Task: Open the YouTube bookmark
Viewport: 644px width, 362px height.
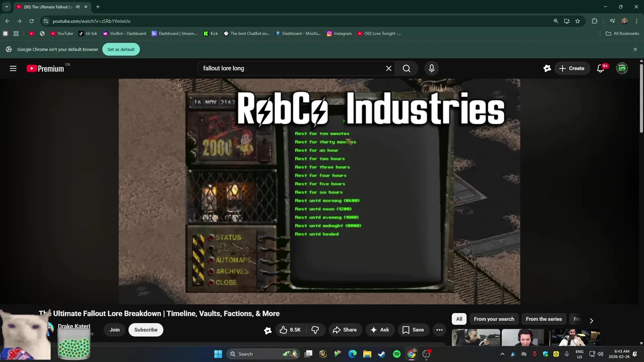Action: [x=62, y=34]
